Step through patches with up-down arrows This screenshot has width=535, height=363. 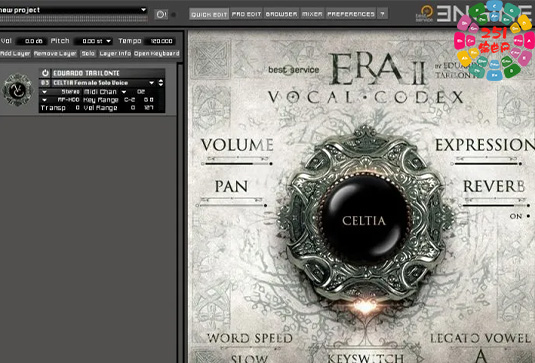click(x=161, y=83)
